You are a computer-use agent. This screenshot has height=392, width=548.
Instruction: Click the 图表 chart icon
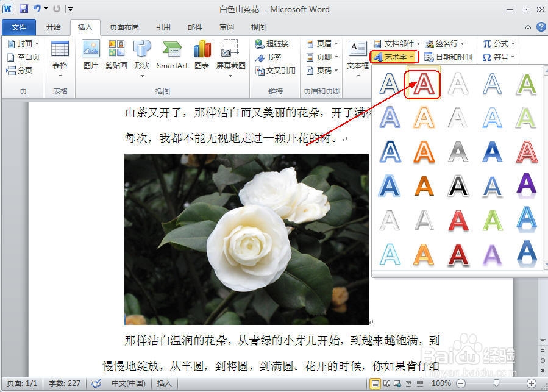[x=202, y=54]
